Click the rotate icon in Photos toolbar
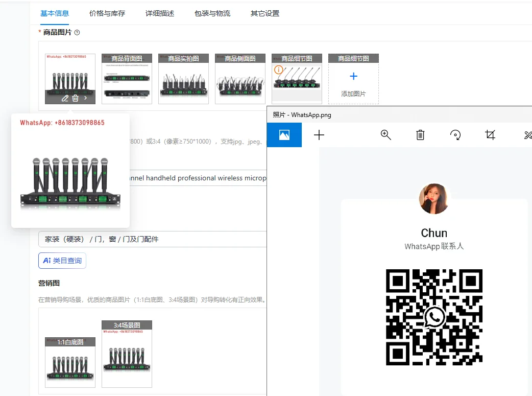The height and width of the screenshot is (396, 532). click(455, 135)
